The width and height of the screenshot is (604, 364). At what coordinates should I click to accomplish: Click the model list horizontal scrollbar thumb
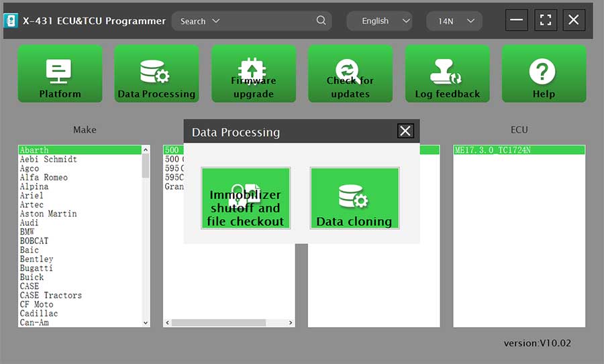point(218,322)
